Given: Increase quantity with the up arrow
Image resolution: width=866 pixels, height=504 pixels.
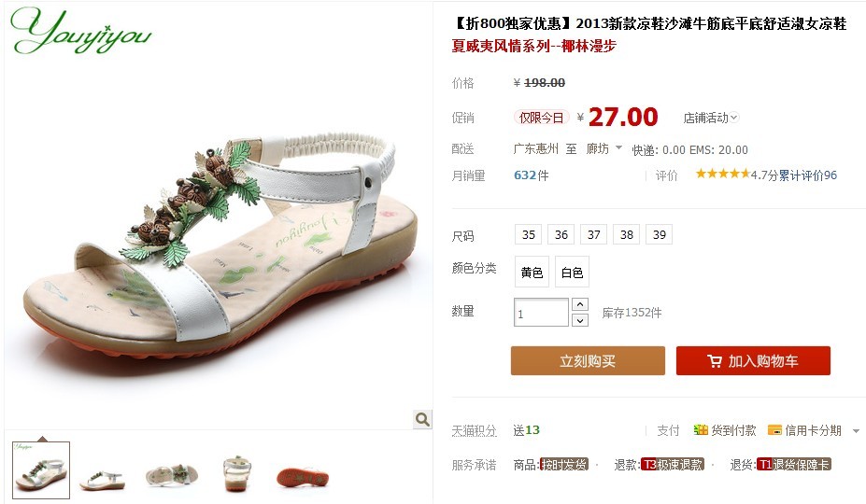Looking at the screenshot, I should [x=579, y=304].
